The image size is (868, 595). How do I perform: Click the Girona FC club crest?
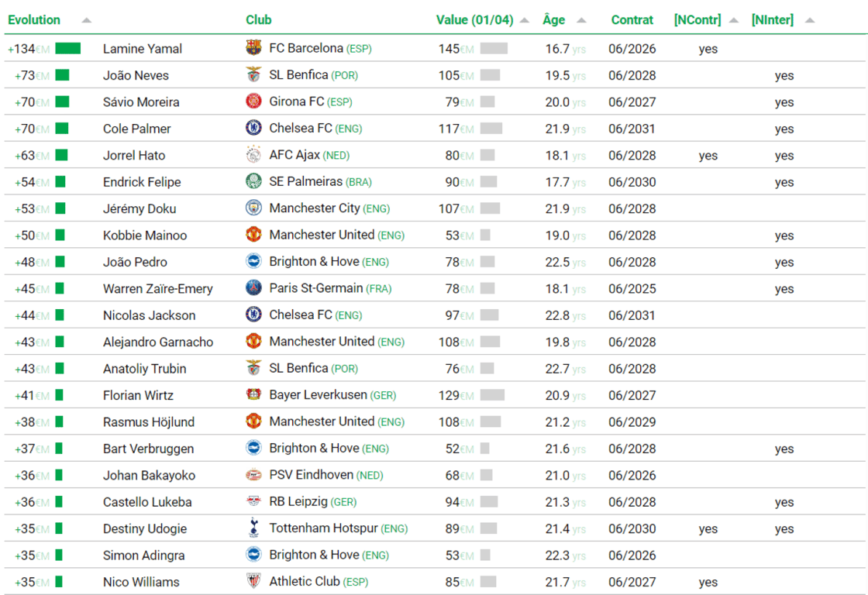pos(253,101)
